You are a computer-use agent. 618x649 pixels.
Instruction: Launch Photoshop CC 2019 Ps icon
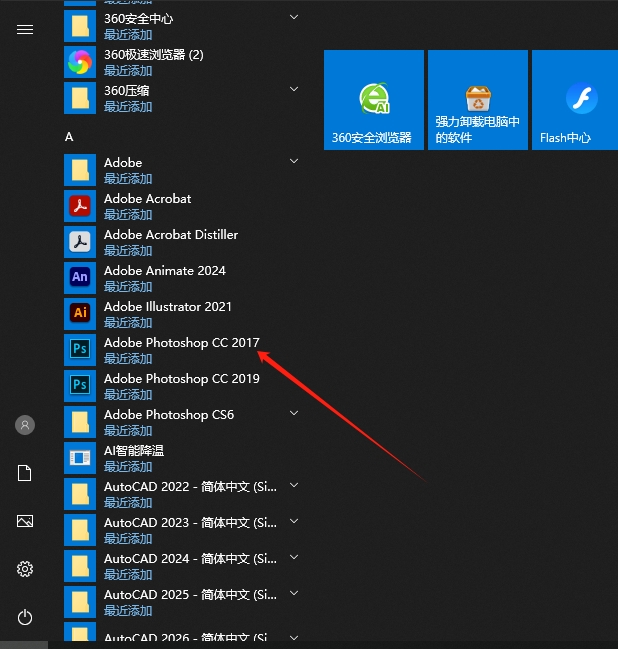(80, 386)
